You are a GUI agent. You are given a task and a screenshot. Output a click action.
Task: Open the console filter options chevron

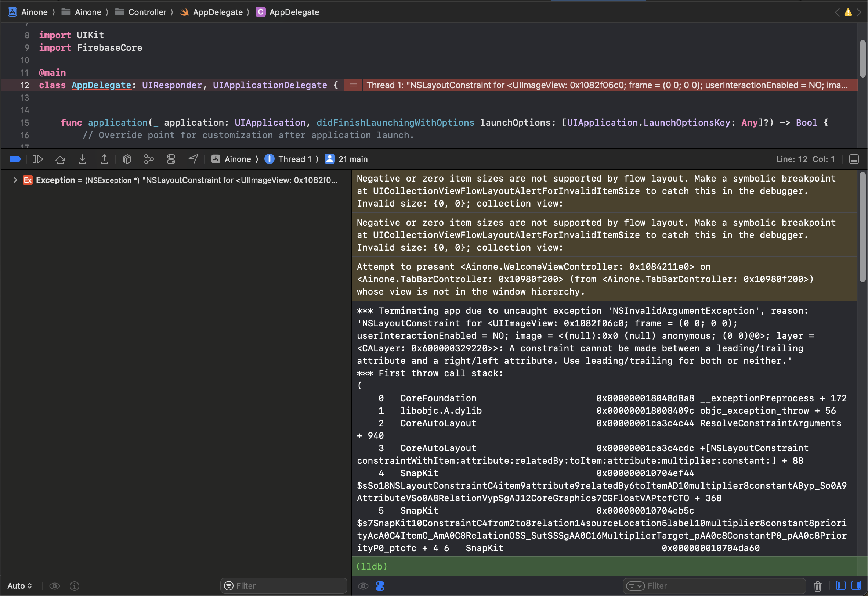point(636,586)
